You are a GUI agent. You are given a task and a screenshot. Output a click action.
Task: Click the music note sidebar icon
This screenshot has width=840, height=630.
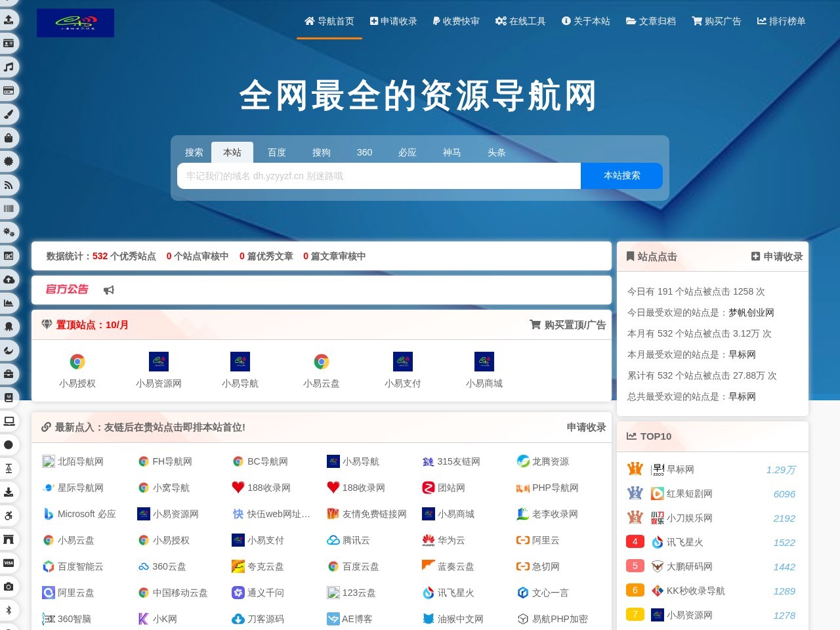[9, 67]
